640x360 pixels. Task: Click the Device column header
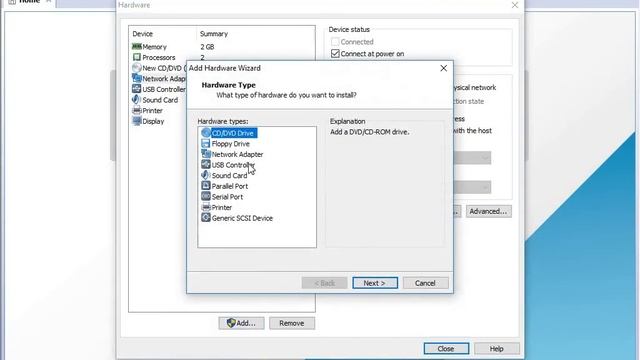pyautogui.click(x=142, y=34)
